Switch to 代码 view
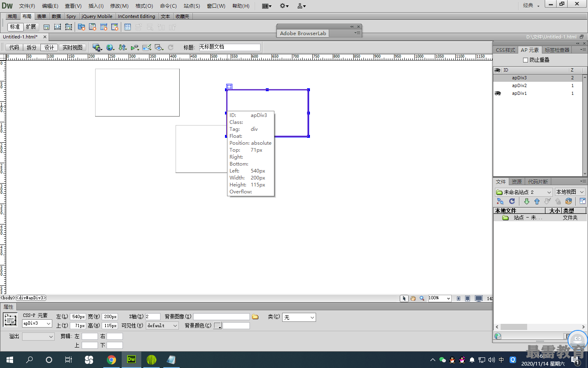Viewport: 588px width, 368px height. pyautogui.click(x=14, y=47)
